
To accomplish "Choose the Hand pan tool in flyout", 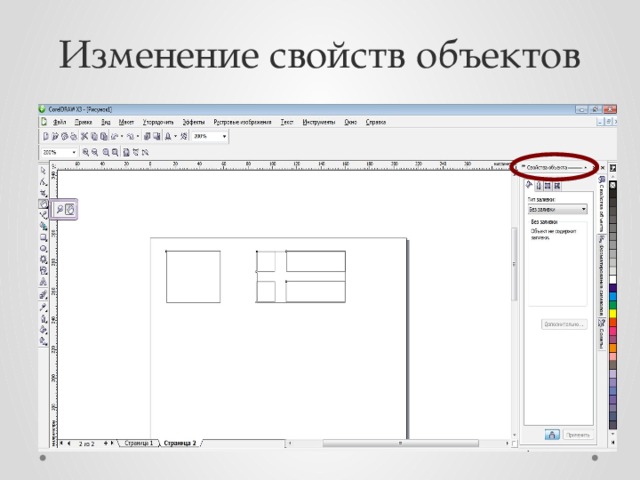I will 70,210.
